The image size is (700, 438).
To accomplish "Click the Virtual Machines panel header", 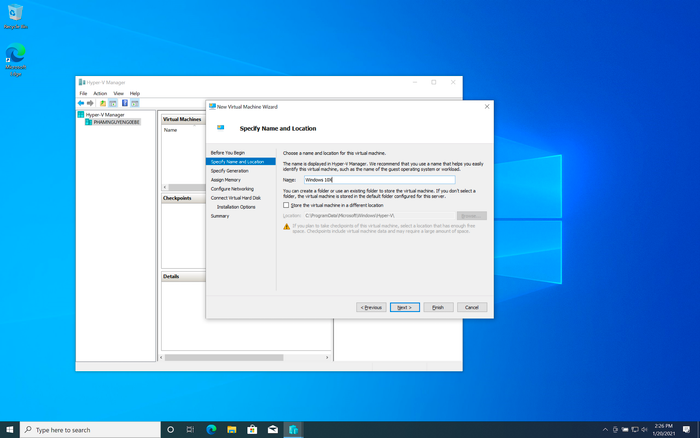I will coord(183,119).
